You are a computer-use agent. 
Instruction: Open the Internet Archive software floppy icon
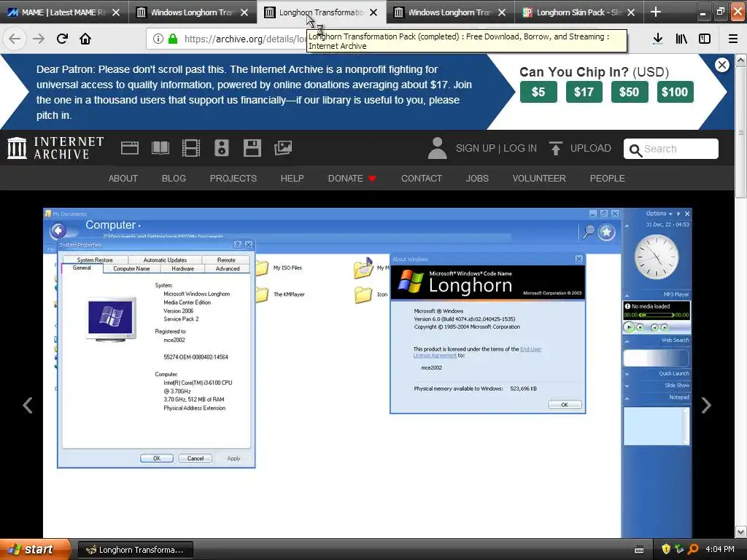[252, 148]
